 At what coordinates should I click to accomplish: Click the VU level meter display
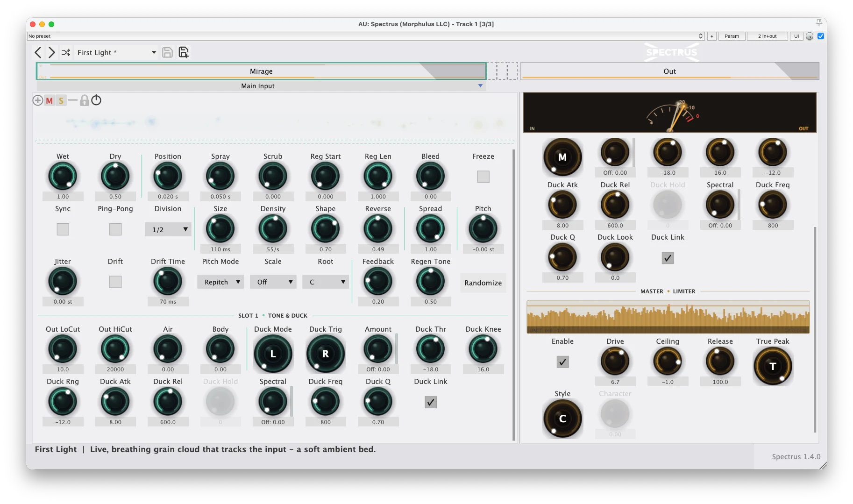(x=670, y=113)
